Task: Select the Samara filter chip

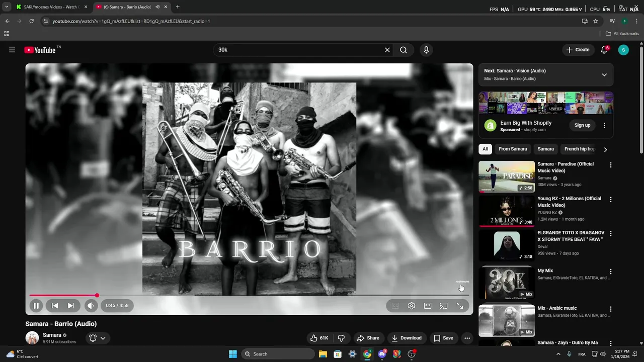Action: click(545, 149)
